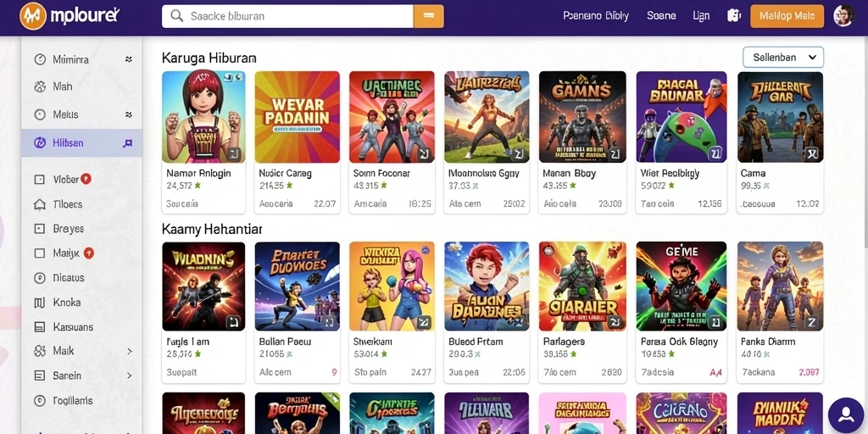Expand the Sanein sidebar submenu chevron
Image resolution: width=868 pixels, height=434 pixels.
pos(130,376)
